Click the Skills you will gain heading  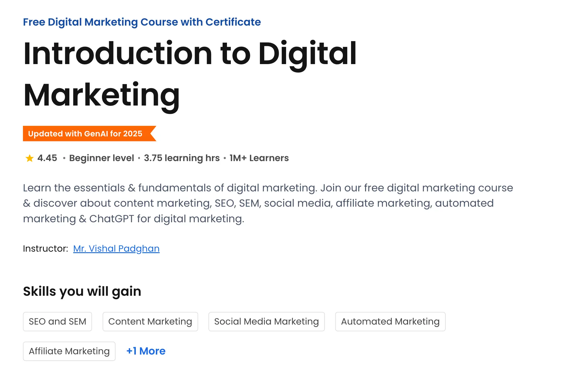pos(82,291)
